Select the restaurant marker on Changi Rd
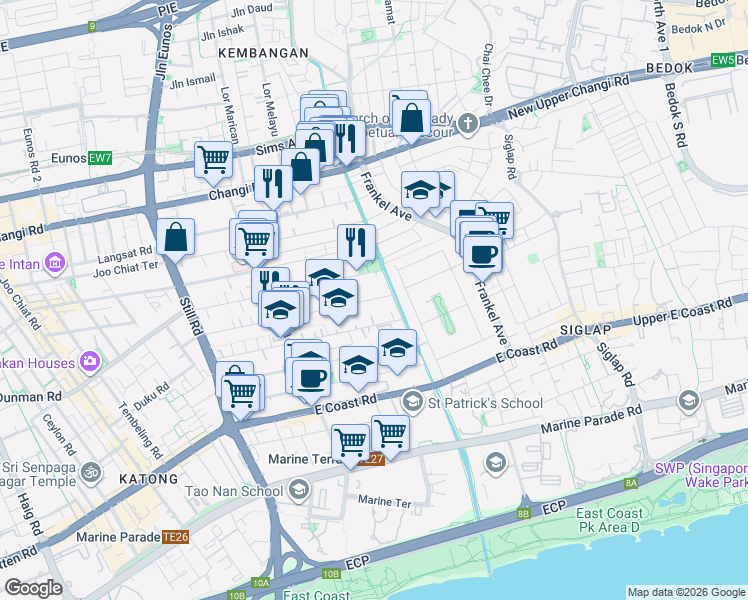This screenshot has height=600, width=748. [273, 185]
